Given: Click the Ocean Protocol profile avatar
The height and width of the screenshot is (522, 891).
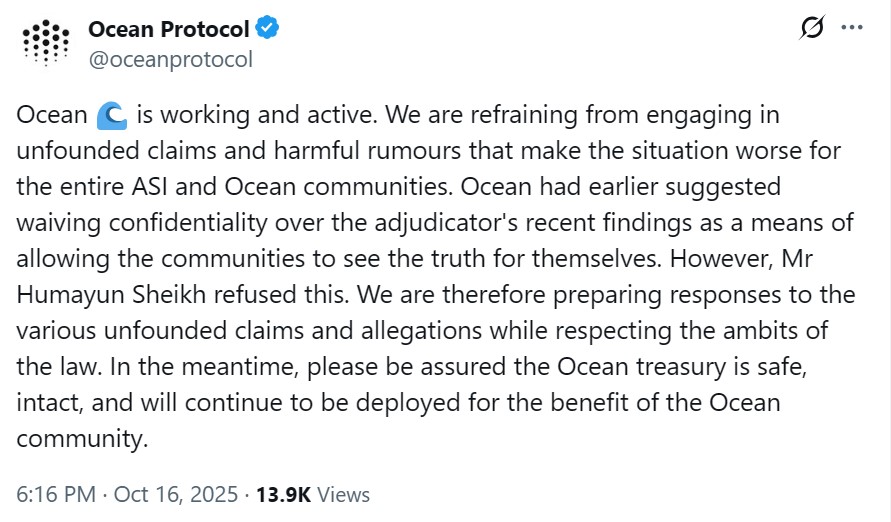Looking at the screenshot, I should [46, 43].
